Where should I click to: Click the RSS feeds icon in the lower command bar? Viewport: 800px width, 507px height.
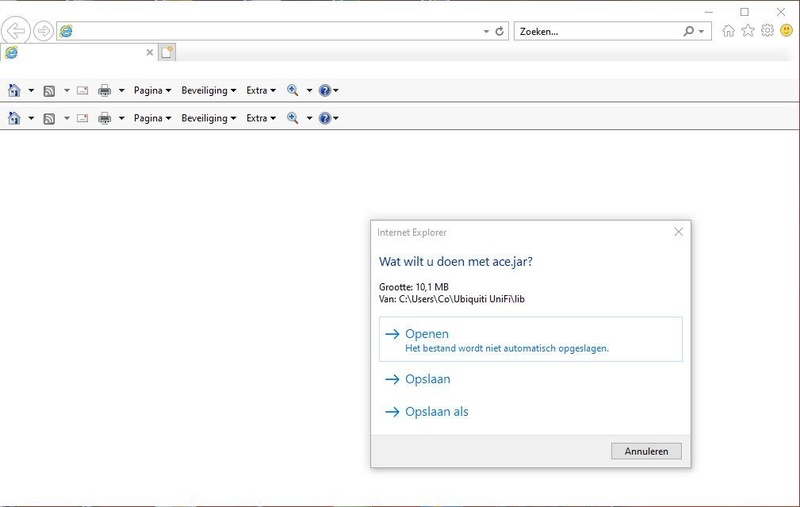[49, 118]
